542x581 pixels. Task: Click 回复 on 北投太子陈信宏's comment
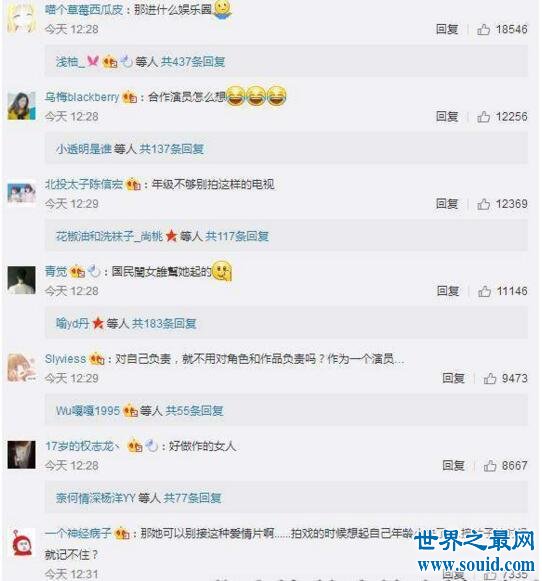(x=447, y=204)
